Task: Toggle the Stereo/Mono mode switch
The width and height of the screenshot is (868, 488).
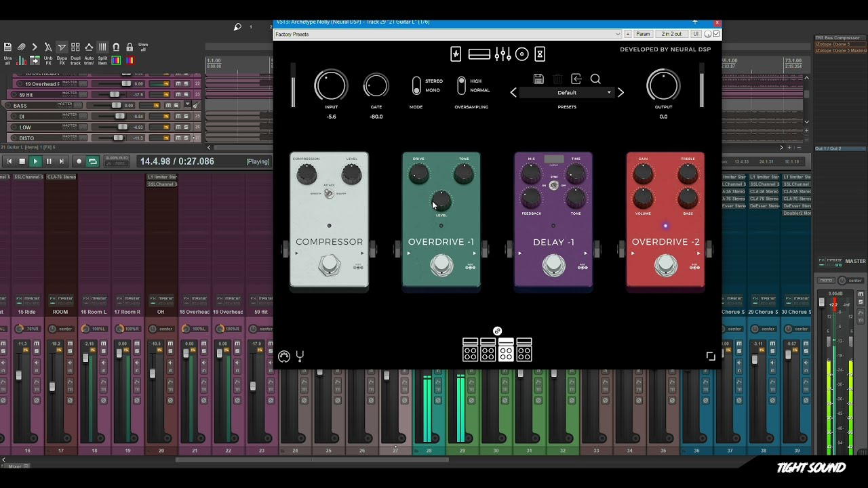Action: [x=416, y=85]
